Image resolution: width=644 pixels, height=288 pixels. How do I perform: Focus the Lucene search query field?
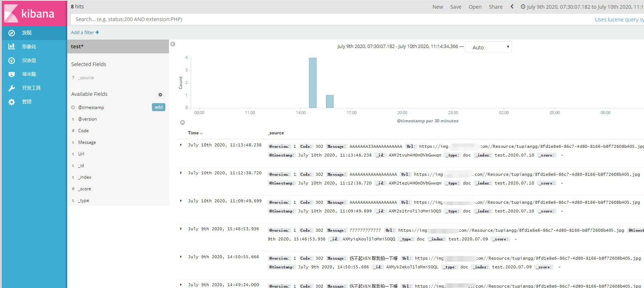327,19
